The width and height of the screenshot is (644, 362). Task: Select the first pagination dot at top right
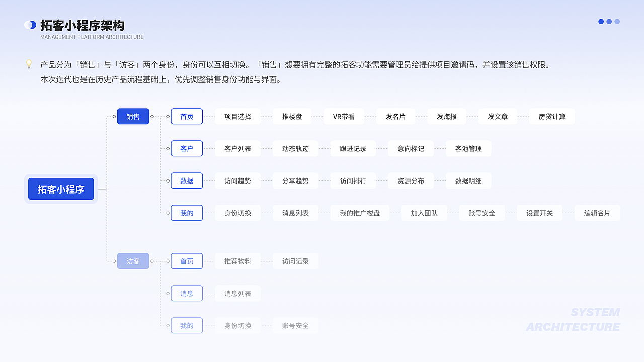(601, 22)
